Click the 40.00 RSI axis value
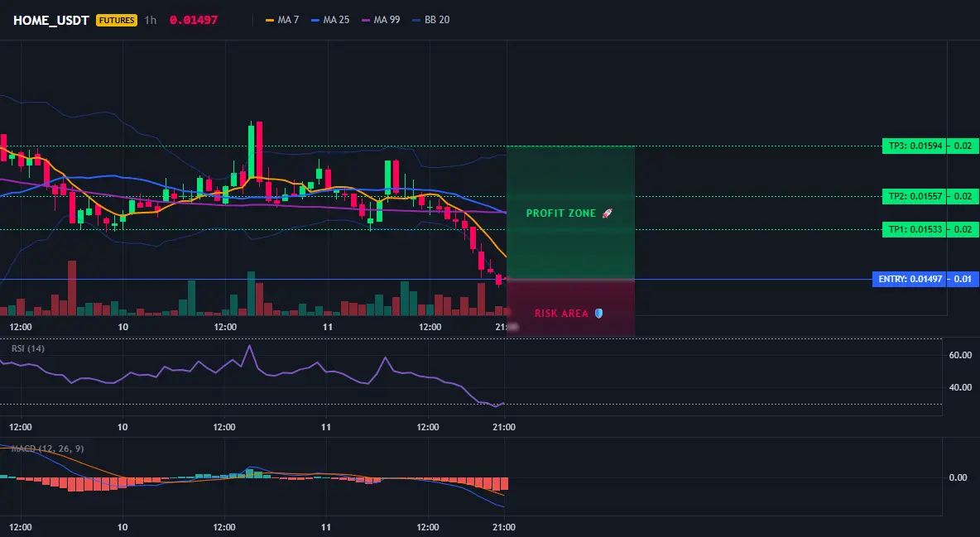This screenshot has width=980, height=537. click(960, 387)
